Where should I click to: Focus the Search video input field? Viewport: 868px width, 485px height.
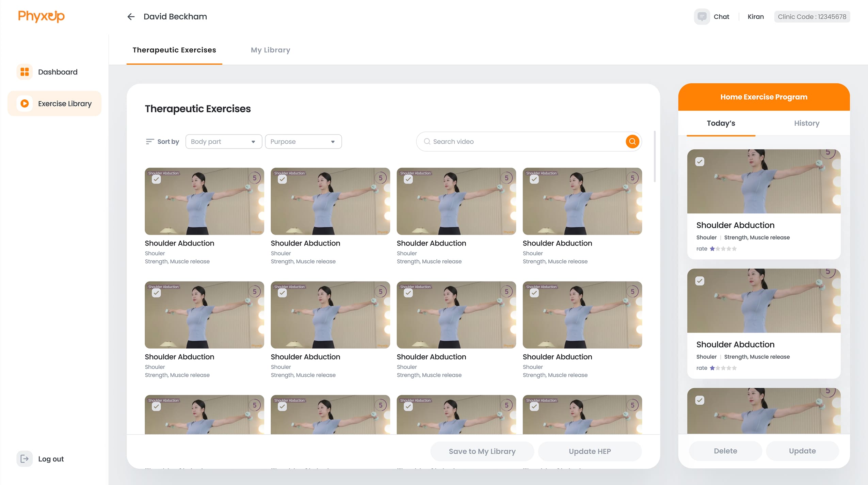tap(529, 142)
